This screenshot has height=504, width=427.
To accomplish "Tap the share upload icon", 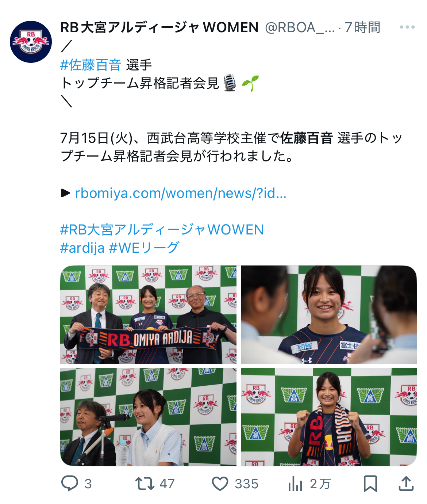I will click(406, 484).
